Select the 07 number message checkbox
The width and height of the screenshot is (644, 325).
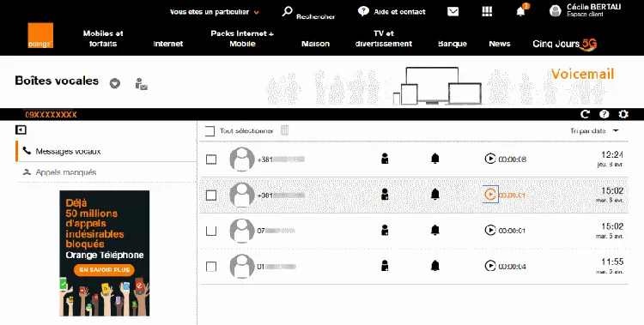pyautogui.click(x=211, y=231)
